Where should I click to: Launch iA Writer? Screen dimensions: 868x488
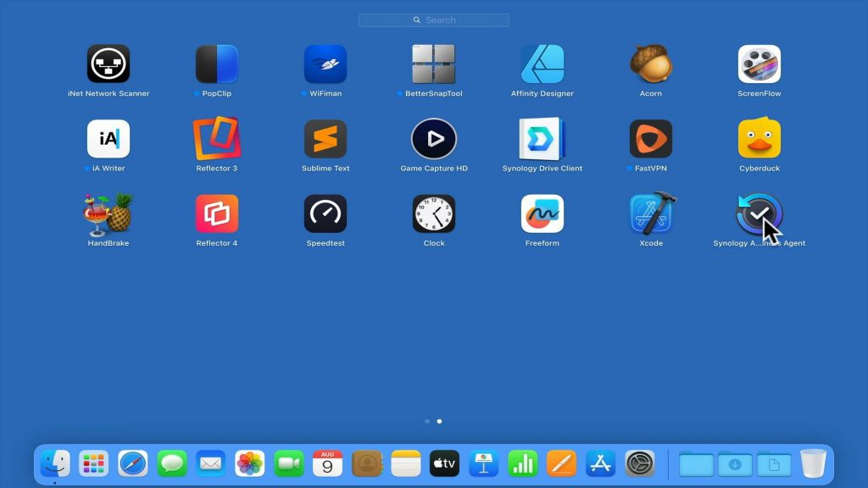pyautogui.click(x=108, y=139)
